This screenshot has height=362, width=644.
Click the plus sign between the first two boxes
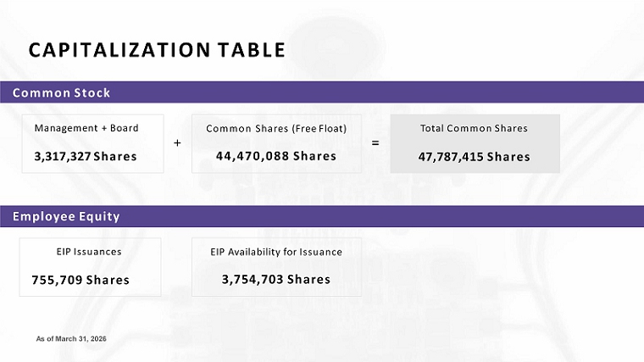(x=177, y=143)
